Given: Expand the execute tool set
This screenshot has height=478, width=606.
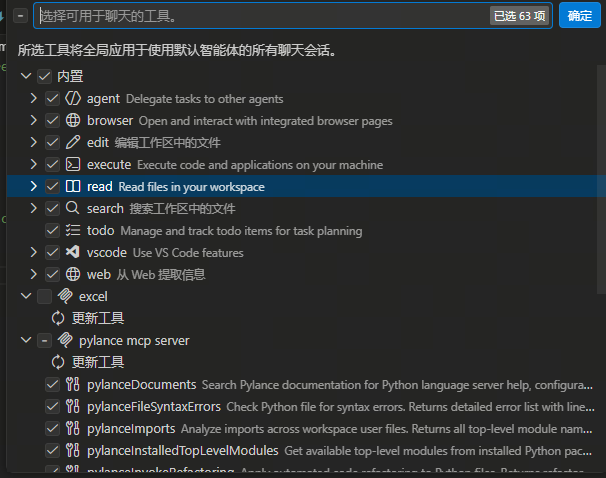Looking at the screenshot, I should coord(34,164).
